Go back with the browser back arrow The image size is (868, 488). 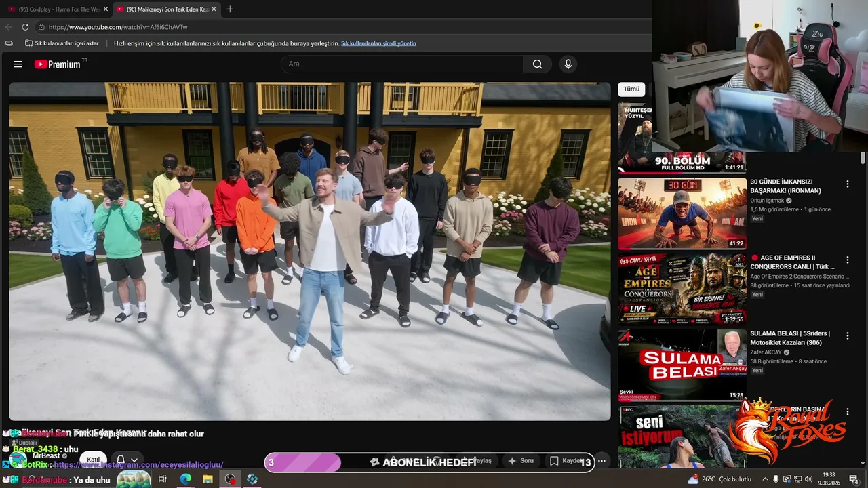tap(9, 27)
